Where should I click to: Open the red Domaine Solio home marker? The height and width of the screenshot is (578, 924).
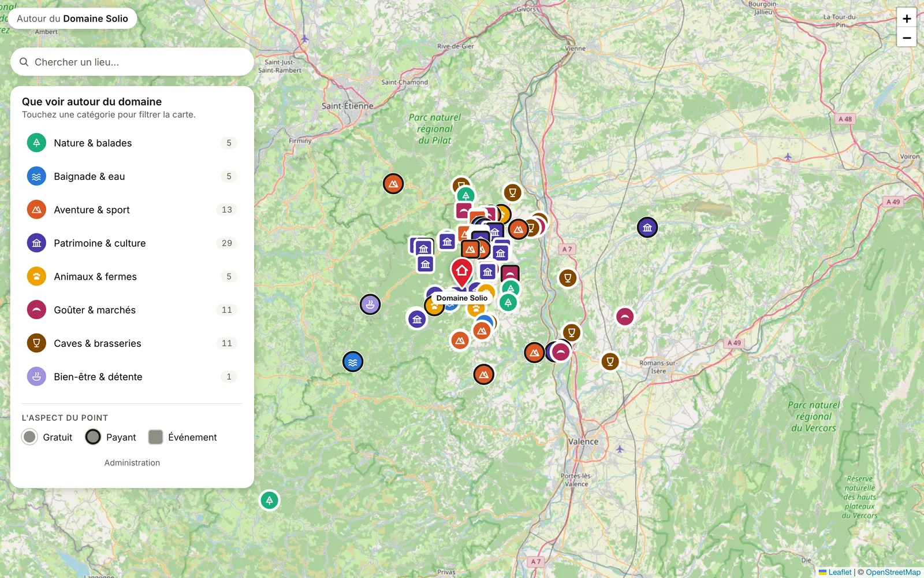(x=461, y=272)
